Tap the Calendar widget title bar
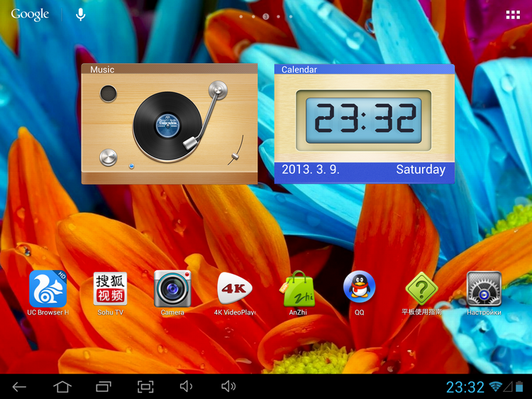 tap(365, 70)
